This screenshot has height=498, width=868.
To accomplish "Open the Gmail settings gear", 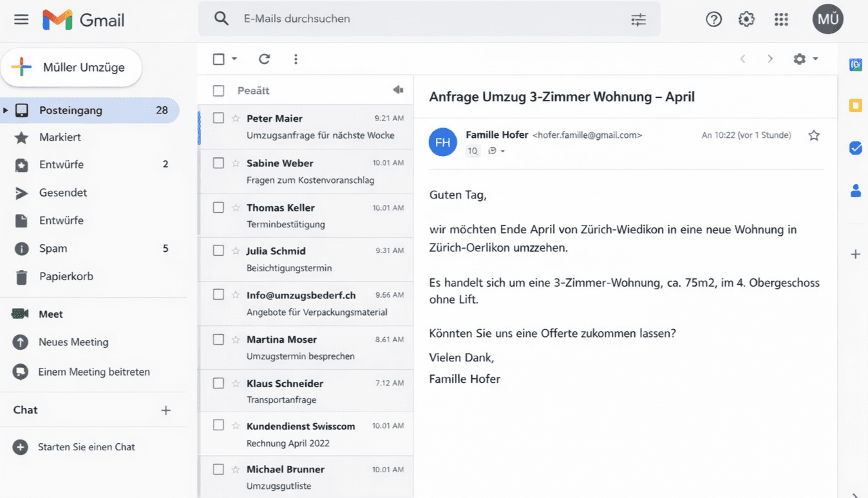I will (746, 19).
